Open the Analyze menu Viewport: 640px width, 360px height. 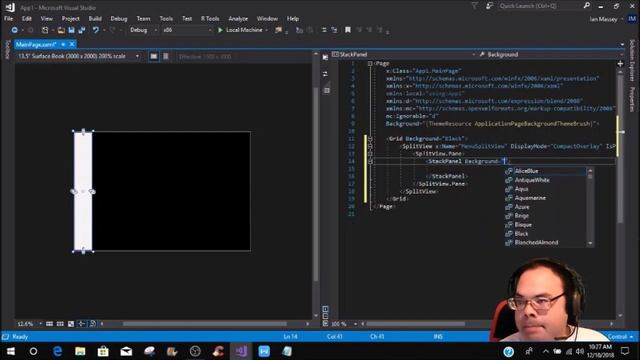coord(238,18)
